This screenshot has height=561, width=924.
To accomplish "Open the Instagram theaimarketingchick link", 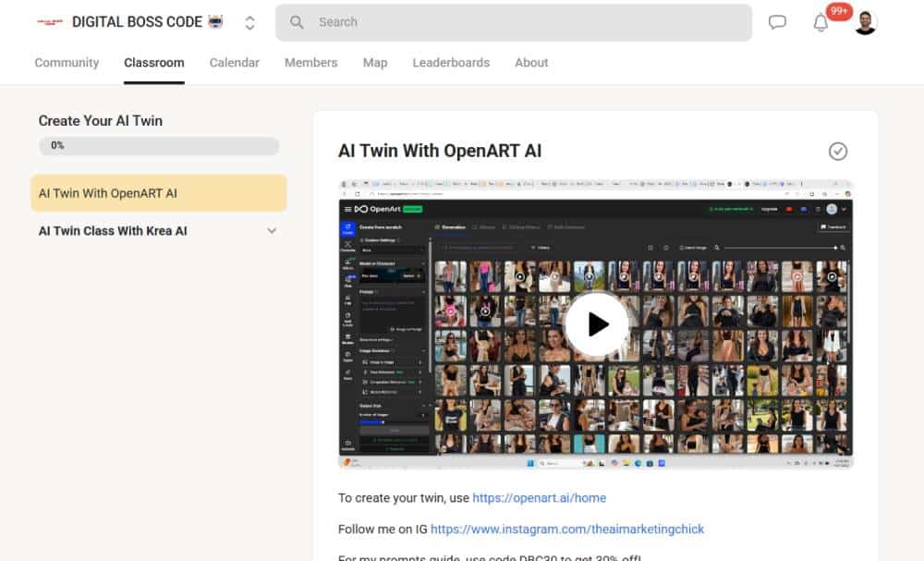I will pyautogui.click(x=567, y=530).
